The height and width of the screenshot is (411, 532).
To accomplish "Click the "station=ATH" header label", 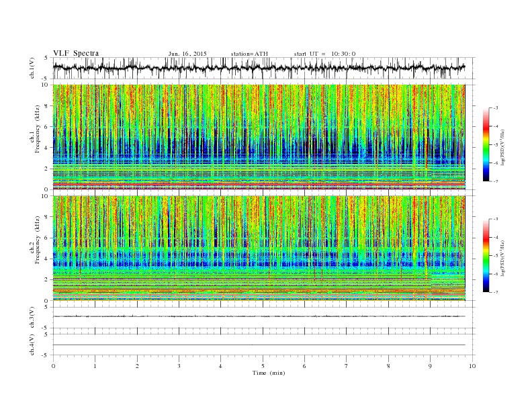I will pyautogui.click(x=249, y=54).
